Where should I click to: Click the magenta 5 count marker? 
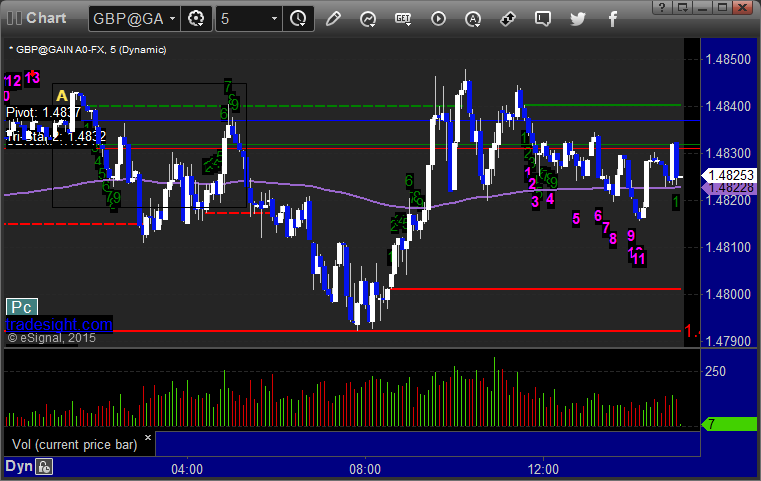click(x=576, y=219)
